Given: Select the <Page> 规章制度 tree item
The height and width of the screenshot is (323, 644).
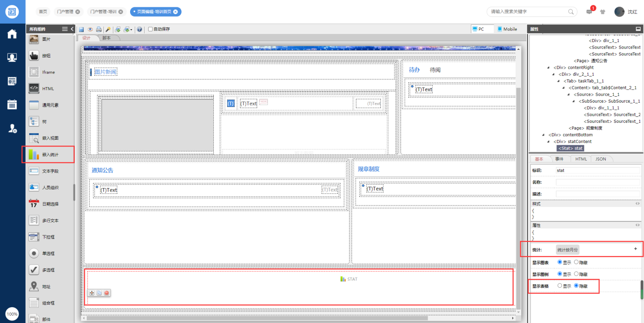Looking at the screenshot, I should coord(585,128).
